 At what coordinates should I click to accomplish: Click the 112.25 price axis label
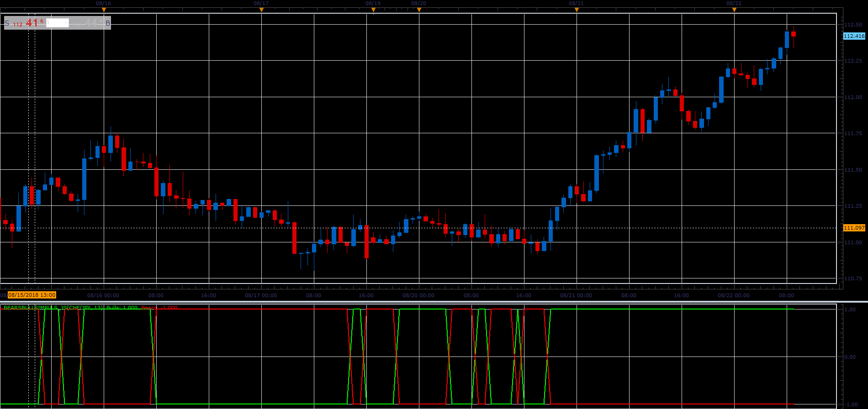(x=853, y=61)
